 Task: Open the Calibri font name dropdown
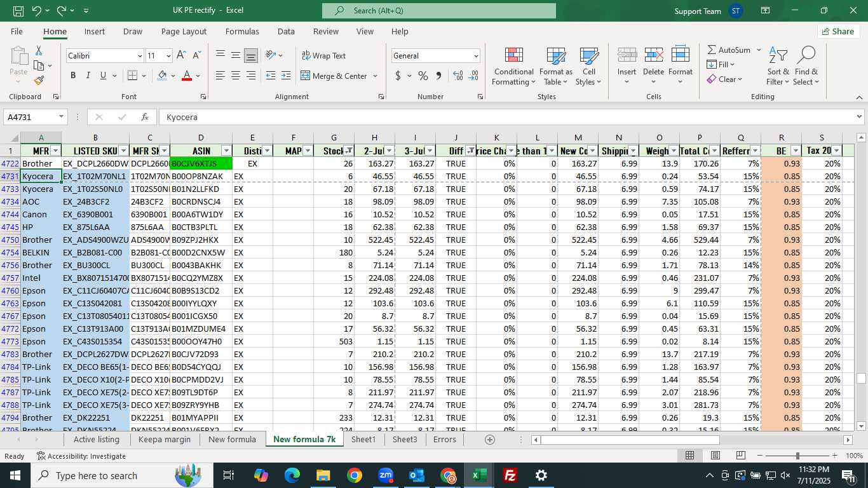tap(140, 56)
